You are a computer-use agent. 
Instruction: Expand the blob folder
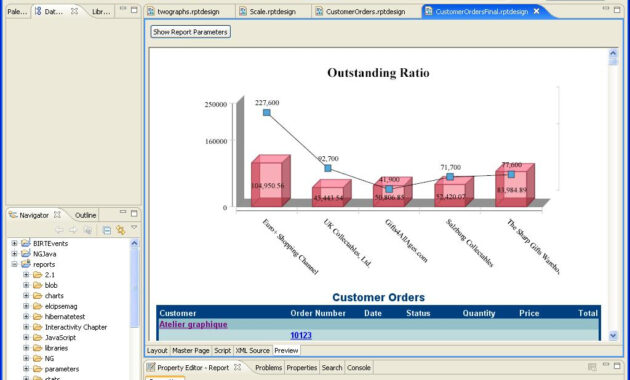(x=26, y=285)
